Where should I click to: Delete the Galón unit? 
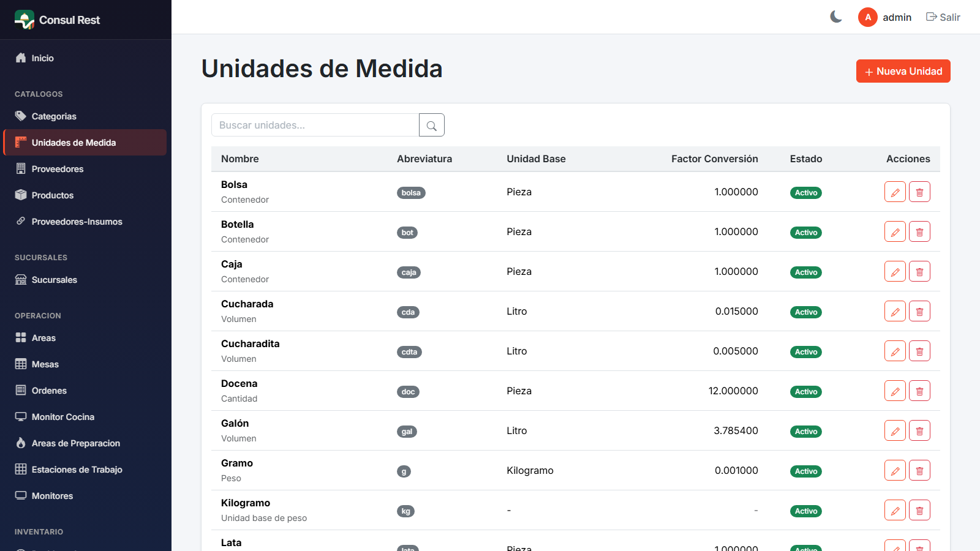(919, 431)
